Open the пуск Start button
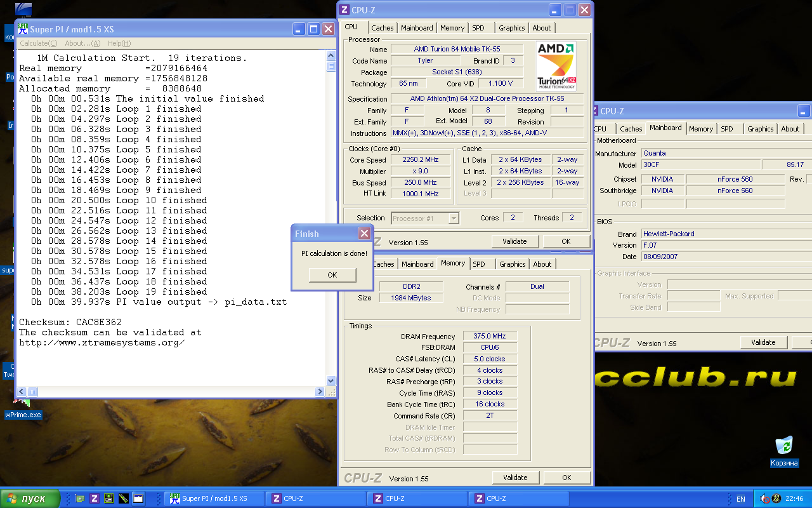 30,498
